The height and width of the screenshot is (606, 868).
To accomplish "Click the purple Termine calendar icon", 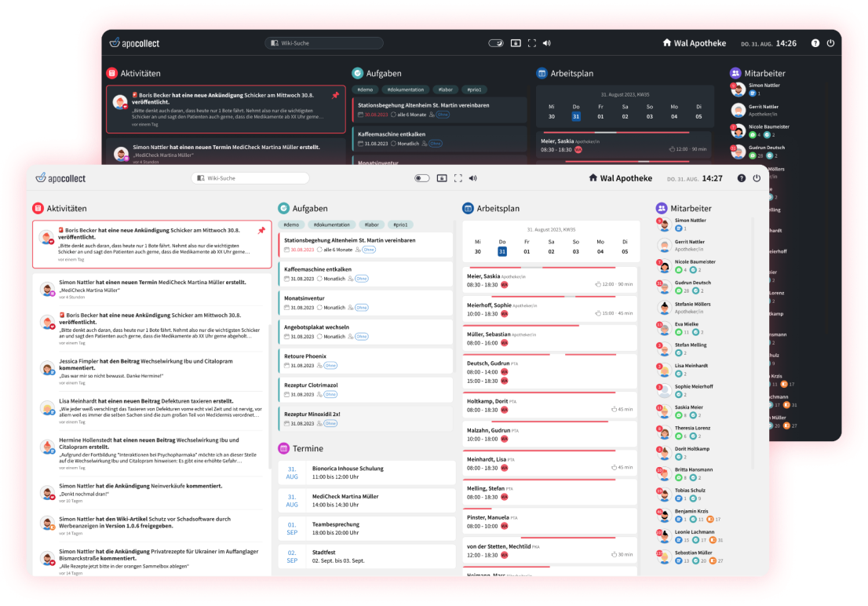I will 284,448.
